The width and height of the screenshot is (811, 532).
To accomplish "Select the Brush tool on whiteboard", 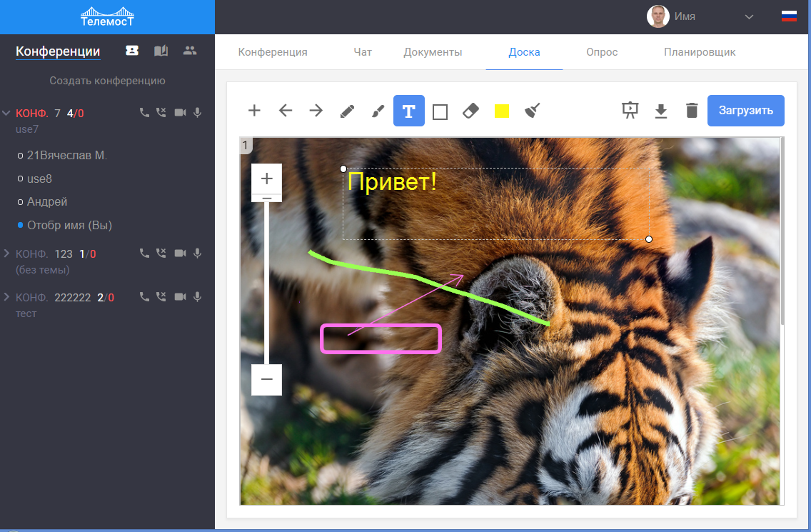I will coord(378,111).
